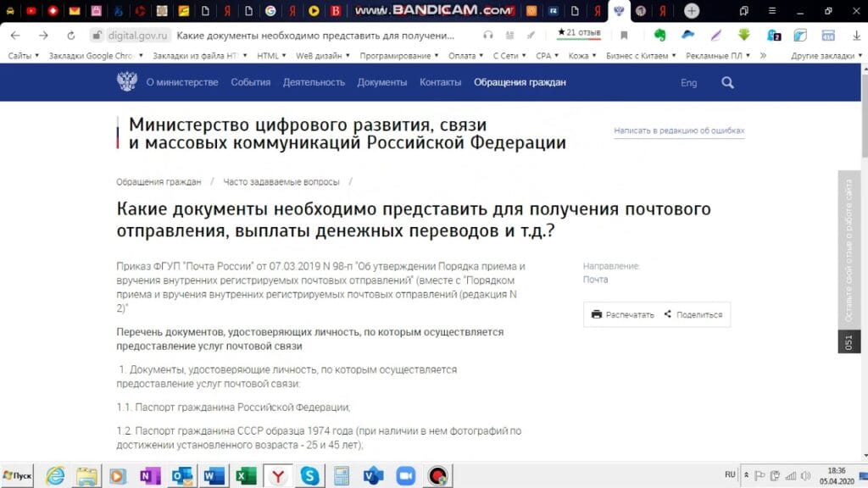Click the "Поделиться" share button
The height and width of the screenshot is (488, 868).
[695, 314]
